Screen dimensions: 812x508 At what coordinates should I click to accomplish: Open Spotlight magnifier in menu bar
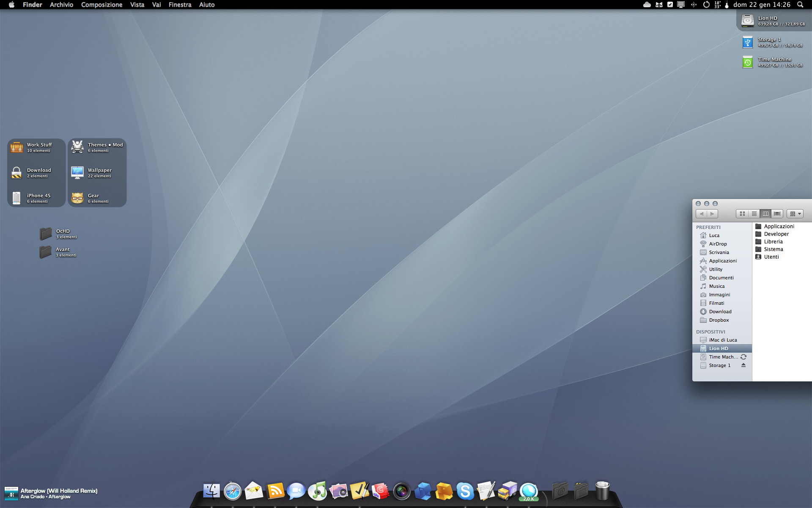pos(800,5)
